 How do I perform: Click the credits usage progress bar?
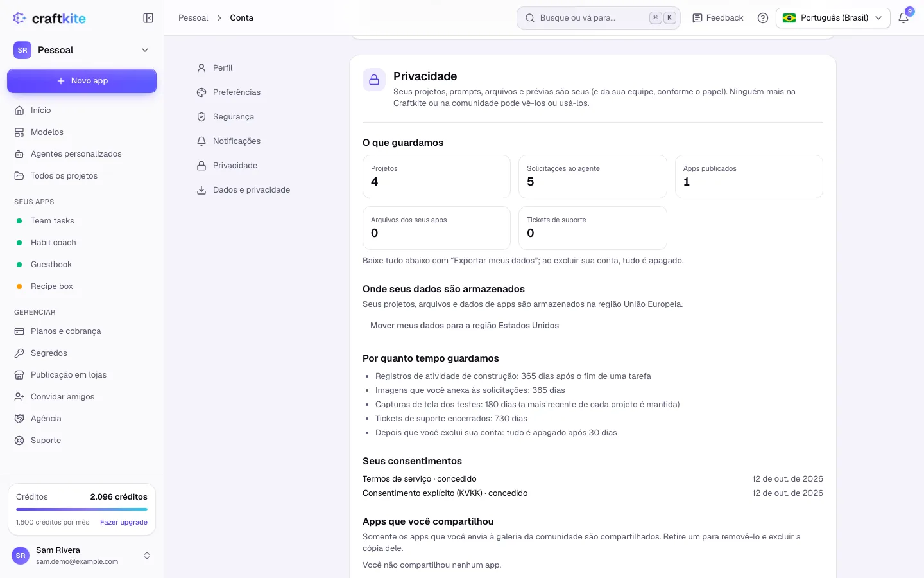click(x=81, y=509)
